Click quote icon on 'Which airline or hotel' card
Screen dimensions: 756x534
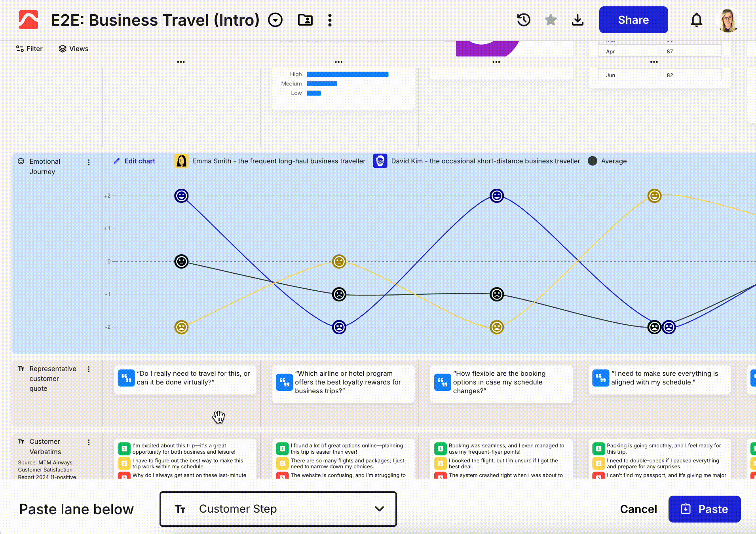pos(284,382)
